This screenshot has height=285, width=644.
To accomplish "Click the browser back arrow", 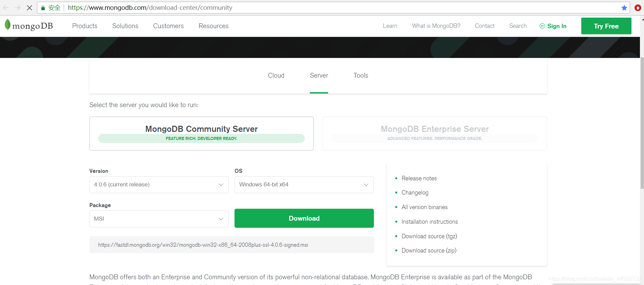I will [x=6, y=7].
